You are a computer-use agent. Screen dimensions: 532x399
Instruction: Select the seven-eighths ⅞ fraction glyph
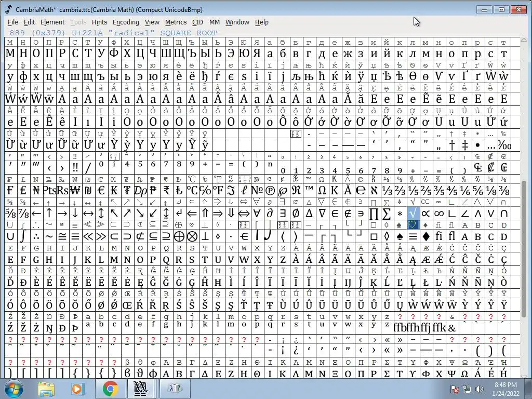point(23,214)
